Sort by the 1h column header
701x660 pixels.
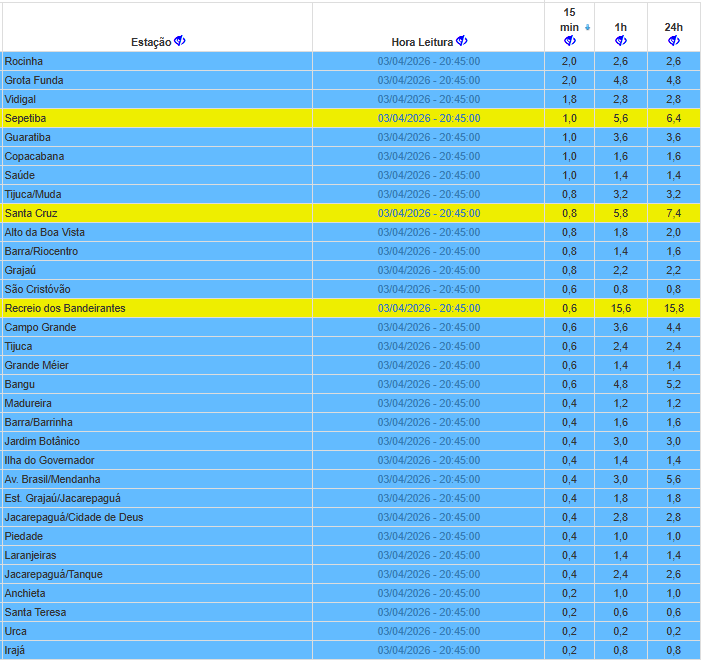coord(621,27)
